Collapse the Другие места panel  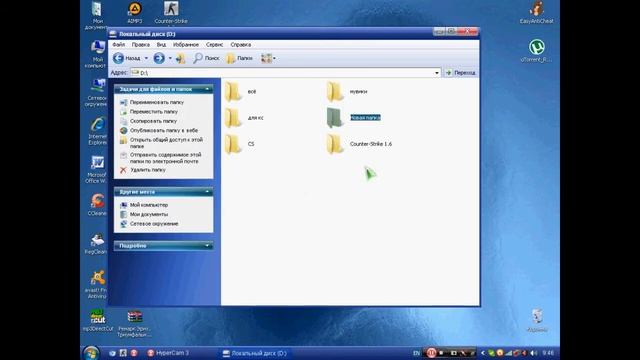tap(207, 191)
